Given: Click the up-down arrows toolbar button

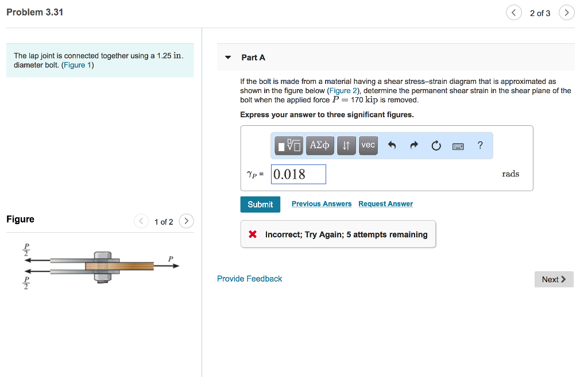Looking at the screenshot, I should tap(346, 145).
